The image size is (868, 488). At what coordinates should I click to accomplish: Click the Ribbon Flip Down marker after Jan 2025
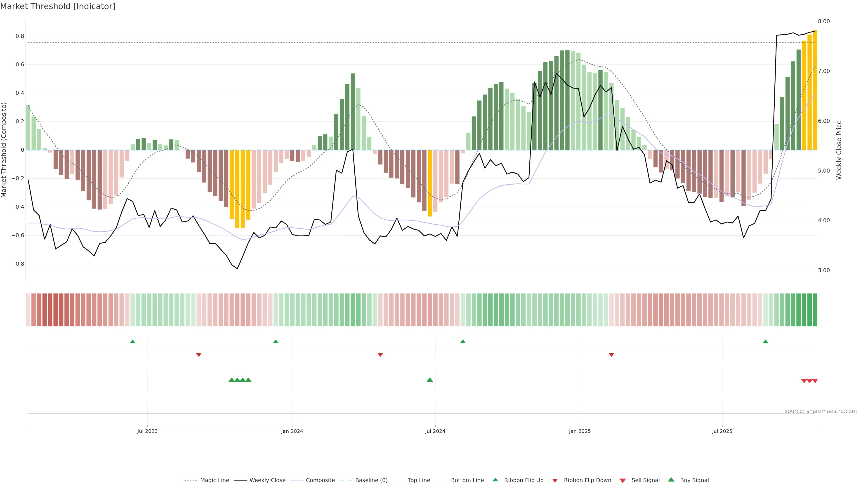point(611,355)
